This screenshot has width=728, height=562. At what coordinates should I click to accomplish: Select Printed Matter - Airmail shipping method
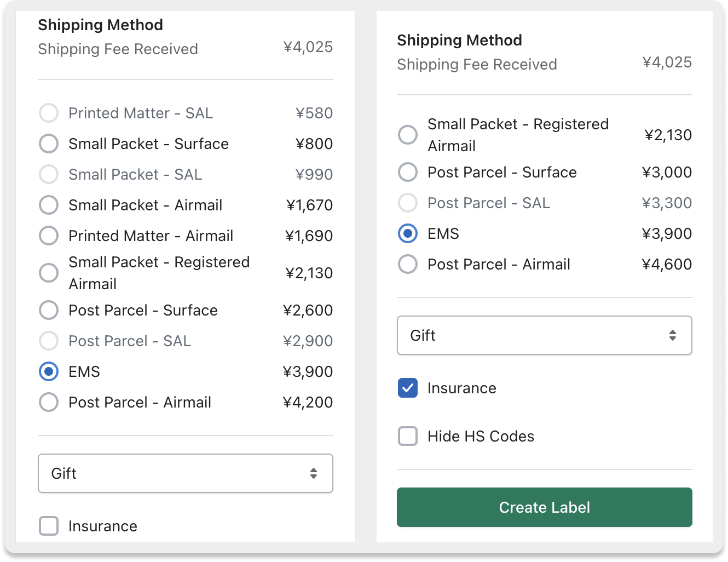click(x=49, y=236)
